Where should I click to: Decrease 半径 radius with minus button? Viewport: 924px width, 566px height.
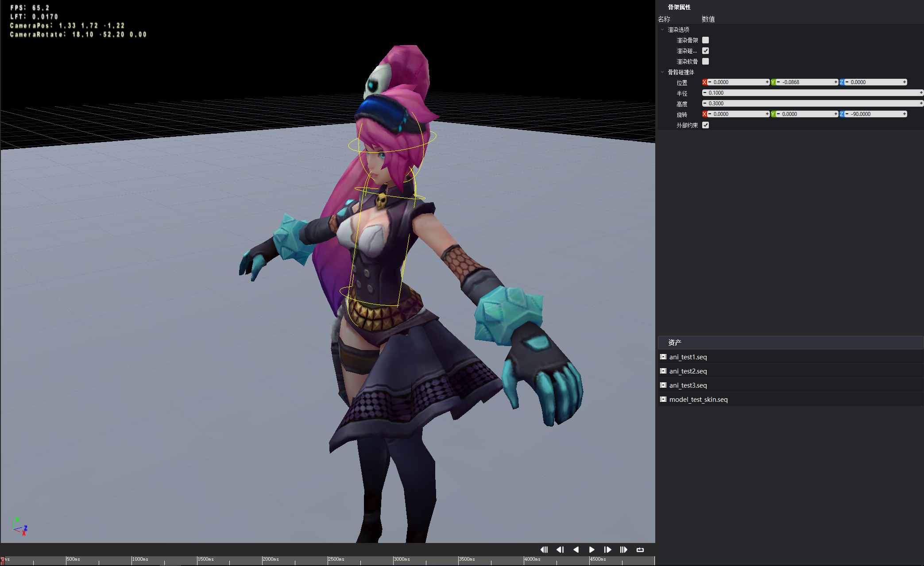[x=705, y=93]
